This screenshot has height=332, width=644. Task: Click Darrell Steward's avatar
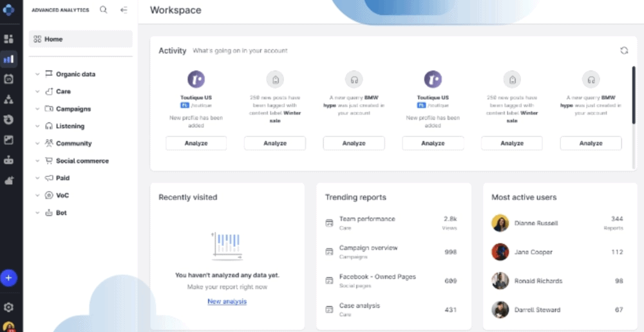click(500, 309)
